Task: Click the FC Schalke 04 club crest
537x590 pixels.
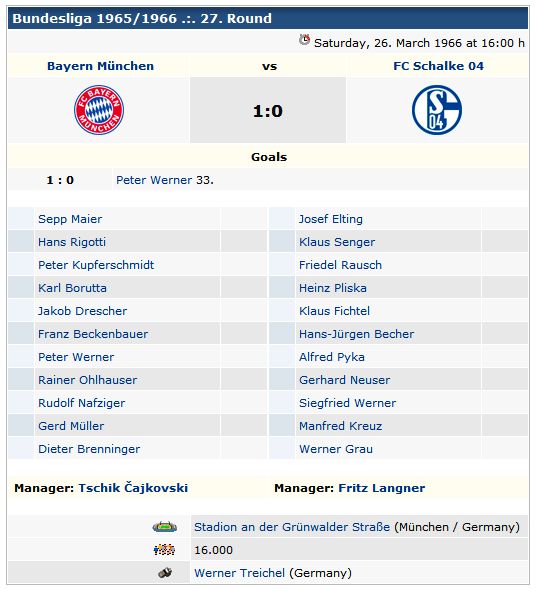Action: point(437,110)
